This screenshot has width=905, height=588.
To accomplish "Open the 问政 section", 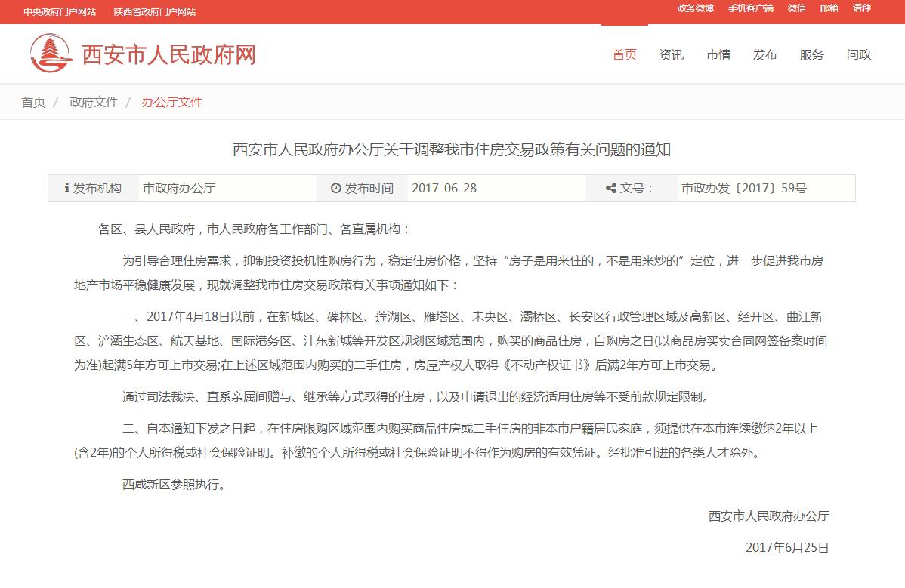I will tap(858, 54).
